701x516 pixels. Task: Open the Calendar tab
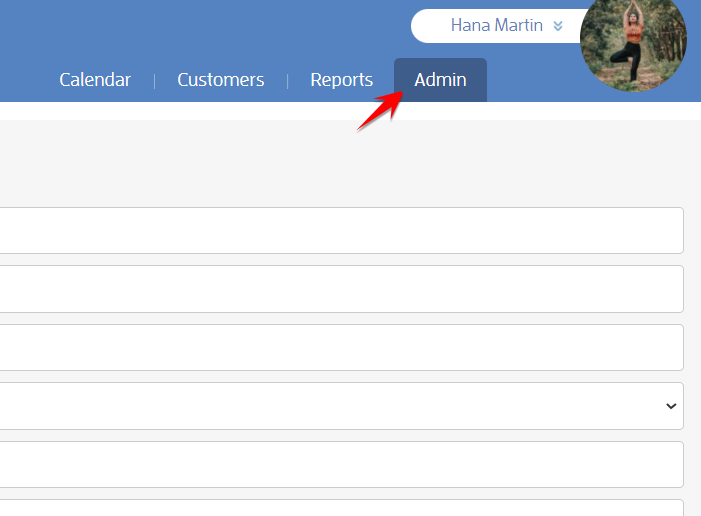[x=95, y=80]
